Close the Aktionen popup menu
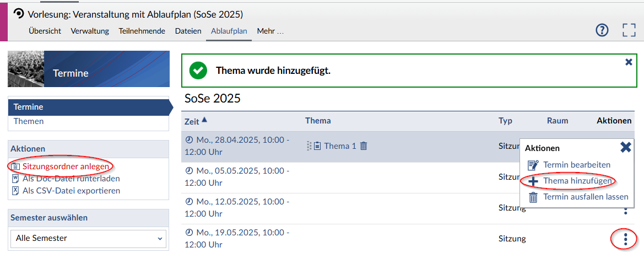The height and width of the screenshot is (253, 644). pyautogui.click(x=625, y=147)
